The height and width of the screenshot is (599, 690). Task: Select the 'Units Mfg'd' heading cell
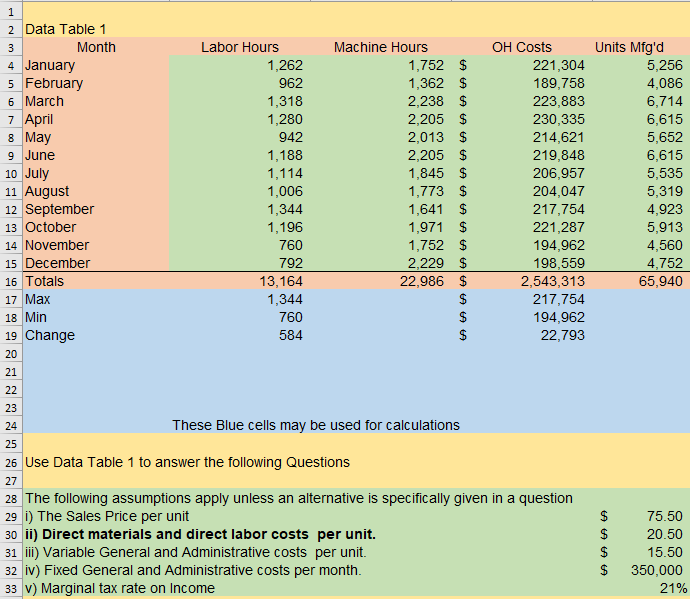point(629,47)
